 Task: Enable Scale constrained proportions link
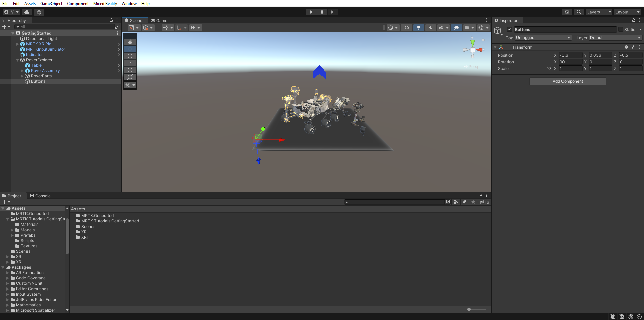[x=549, y=68]
